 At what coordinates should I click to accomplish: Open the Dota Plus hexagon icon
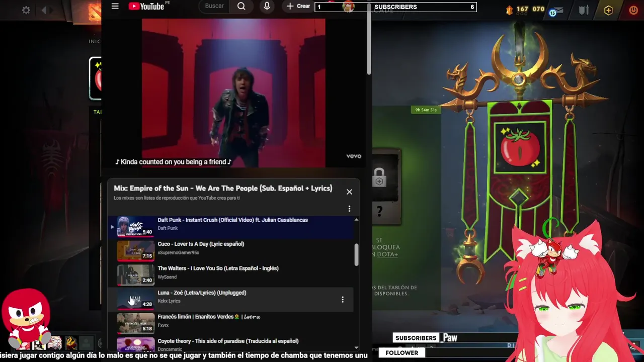point(609,10)
